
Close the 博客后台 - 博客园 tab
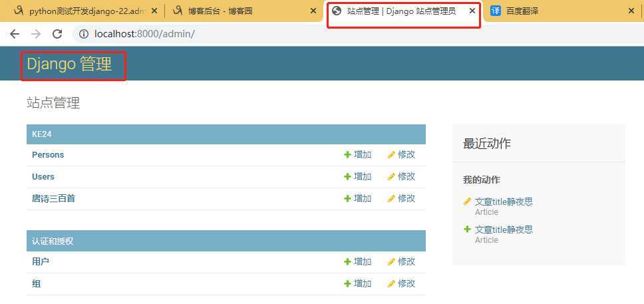point(313,11)
